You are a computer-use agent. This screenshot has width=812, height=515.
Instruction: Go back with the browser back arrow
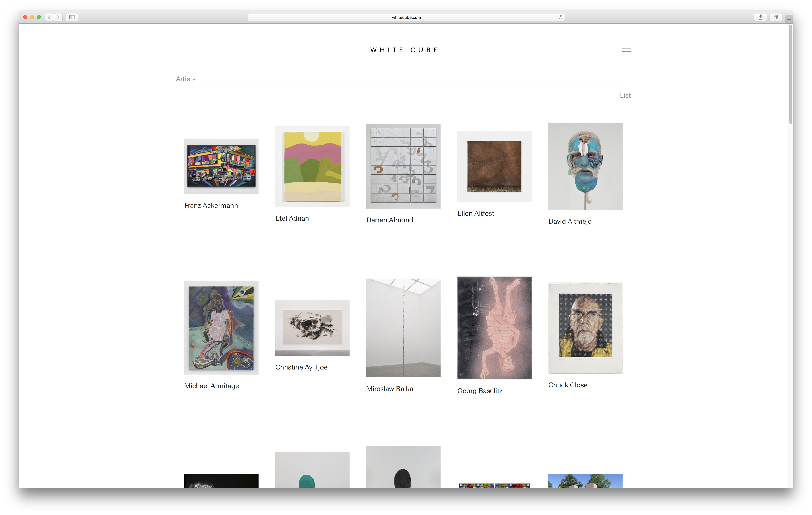click(50, 17)
